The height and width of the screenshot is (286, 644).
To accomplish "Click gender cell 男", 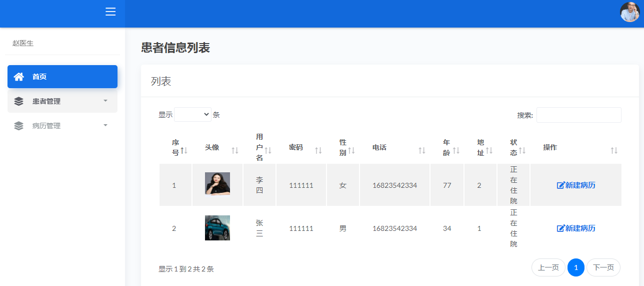I will pyautogui.click(x=343, y=228).
